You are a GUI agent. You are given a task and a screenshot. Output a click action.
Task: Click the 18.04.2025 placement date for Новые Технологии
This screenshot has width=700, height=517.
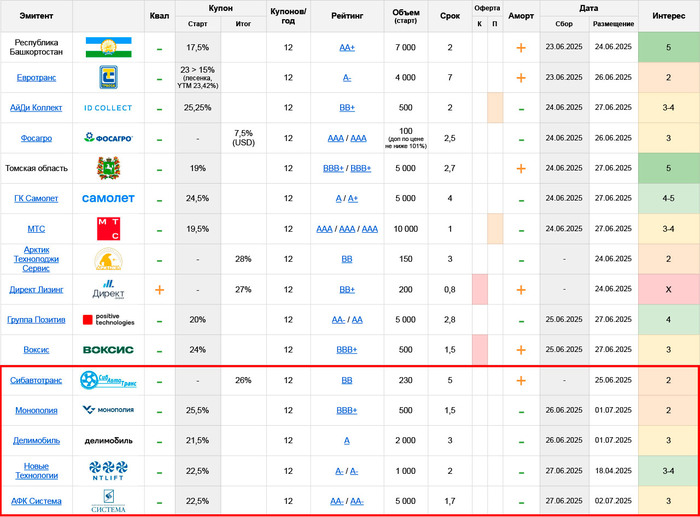[x=613, y=471]
